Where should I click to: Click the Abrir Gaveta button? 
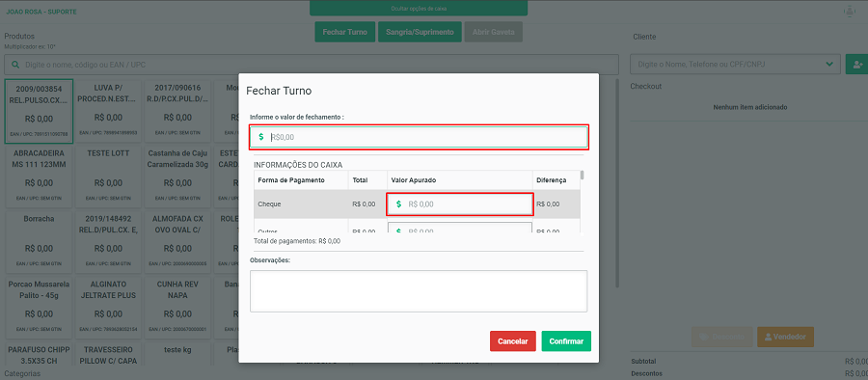pyautogui.click(x=493, y=32)
